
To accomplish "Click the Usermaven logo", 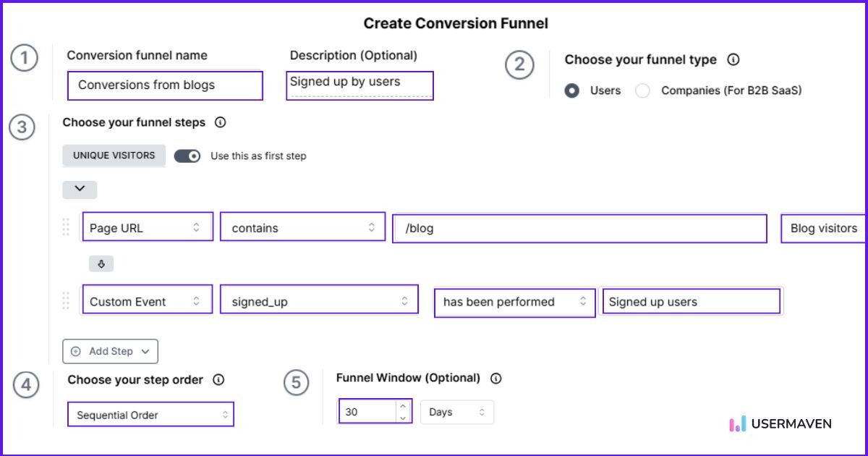I will pos(780,424).
